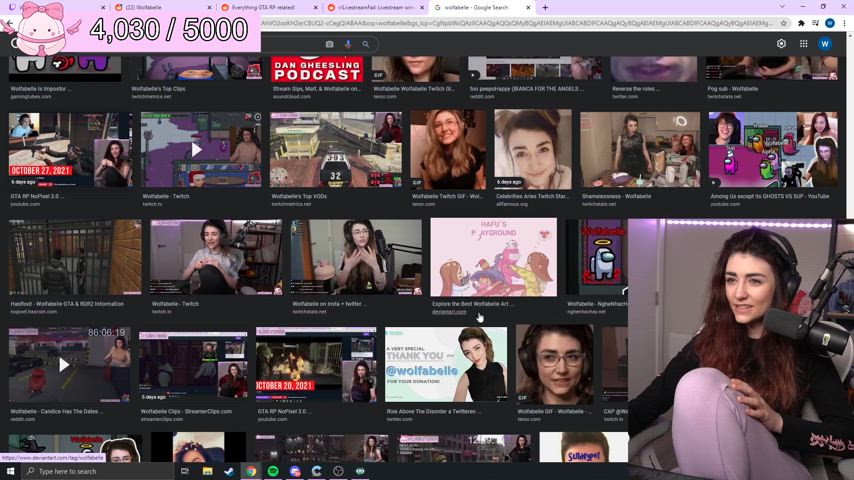This screenshot has width=854, height=480.
Task: Bookmark this page with the star icon
Action: [784, 23]
